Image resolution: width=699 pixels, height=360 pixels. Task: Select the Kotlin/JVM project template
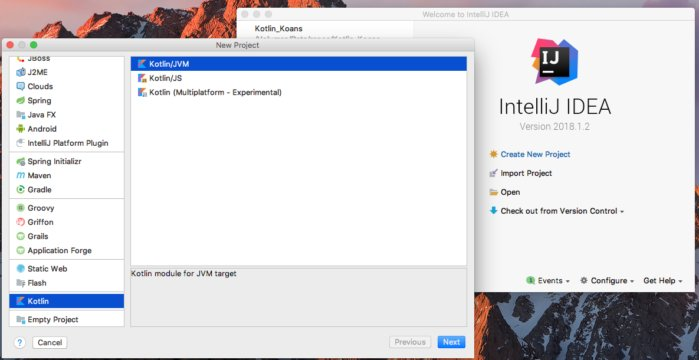(299, 64)
